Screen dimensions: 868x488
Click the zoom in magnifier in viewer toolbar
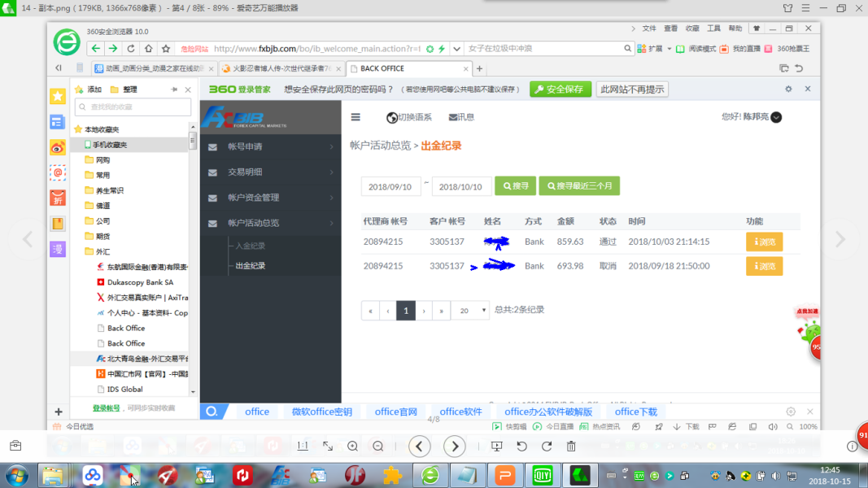pos(352,446)
